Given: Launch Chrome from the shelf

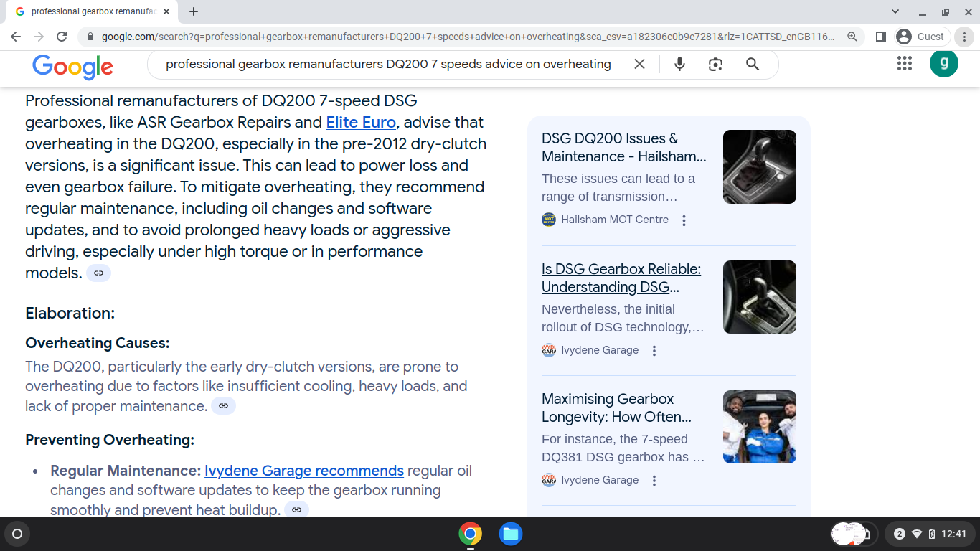Looking at the screenshot, I should 471,534.
